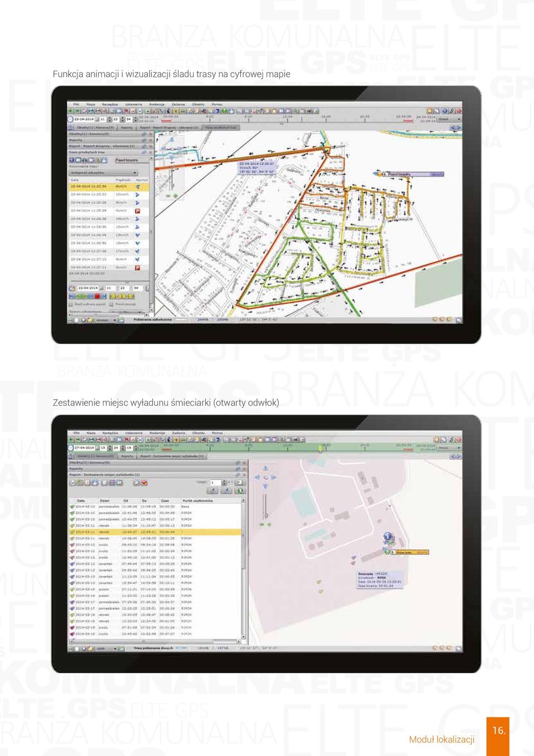
Task: Click the red stop button in route playback controls
Action: click(97, 297)
